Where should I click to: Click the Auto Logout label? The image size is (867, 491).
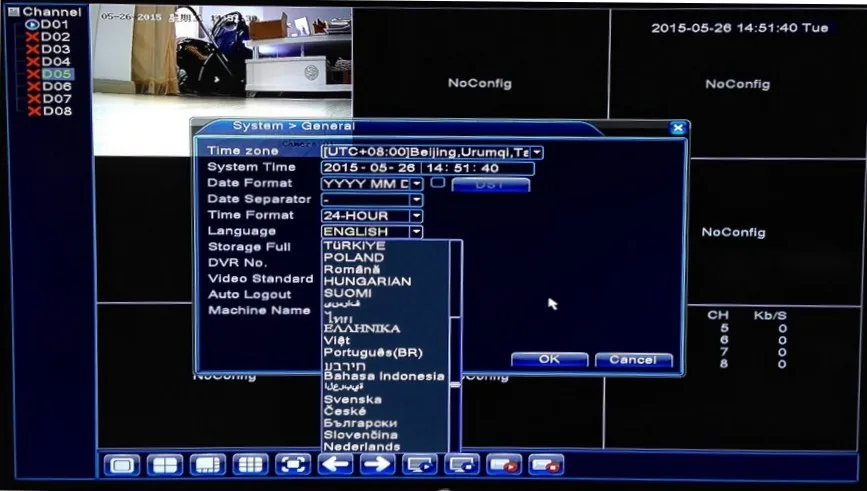pyautogui.click(x=249, y=295)
